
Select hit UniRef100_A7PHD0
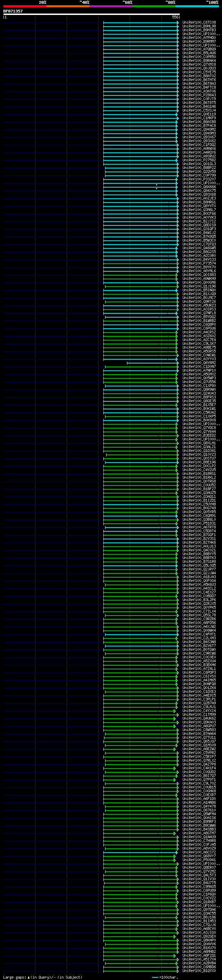(199, 38)
